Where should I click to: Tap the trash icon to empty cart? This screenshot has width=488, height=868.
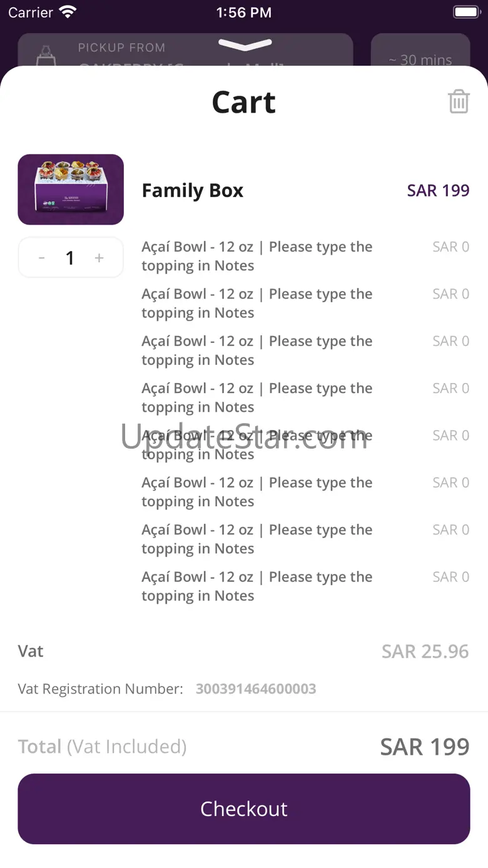(x=459, y=101)
